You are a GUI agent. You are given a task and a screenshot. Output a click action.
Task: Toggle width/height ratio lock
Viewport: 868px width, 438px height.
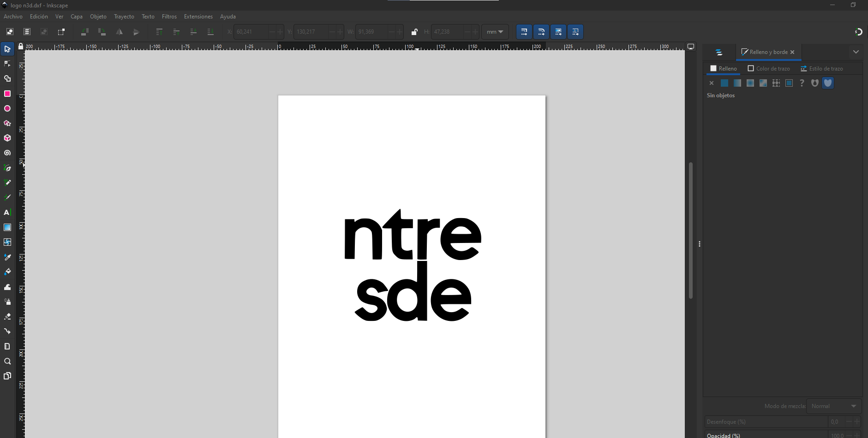414,32
